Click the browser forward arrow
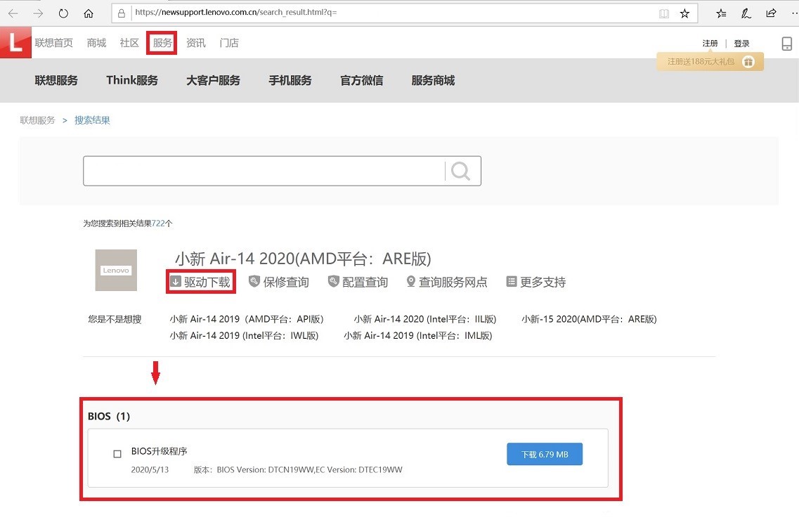This screenshot has height=532, width=799. pyautogui.click(x=38, y=13)
